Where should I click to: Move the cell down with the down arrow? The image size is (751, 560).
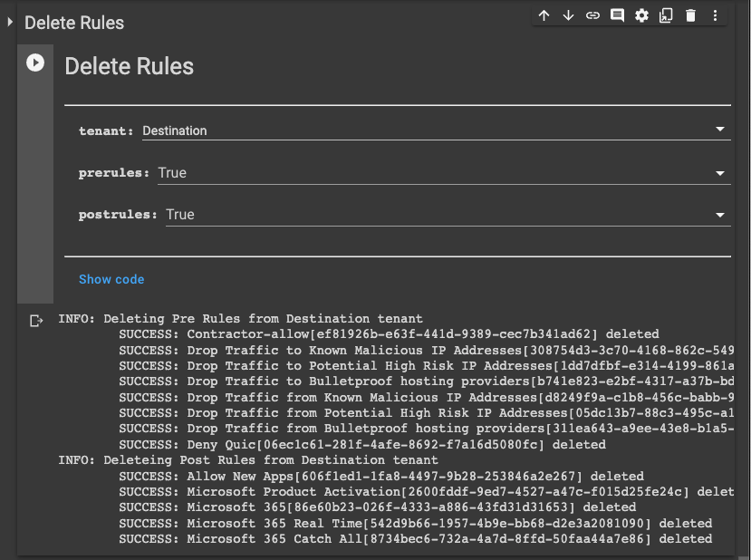569,15
